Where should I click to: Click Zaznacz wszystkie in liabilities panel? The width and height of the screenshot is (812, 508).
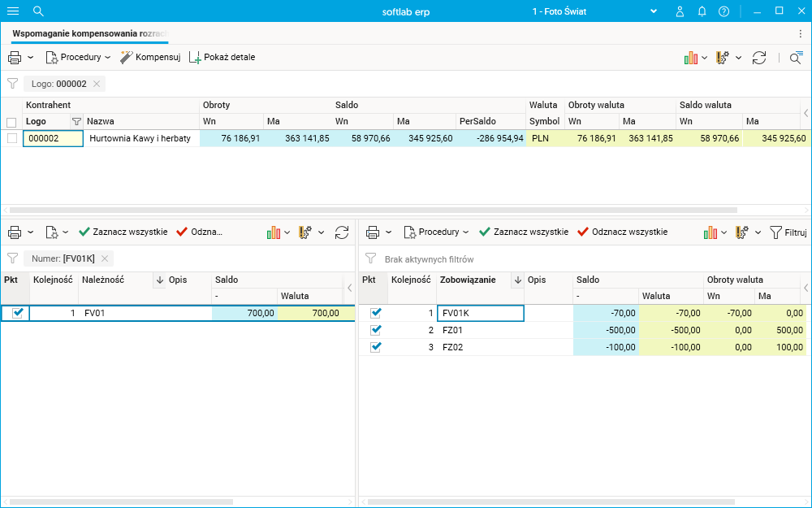pos(524,232)
